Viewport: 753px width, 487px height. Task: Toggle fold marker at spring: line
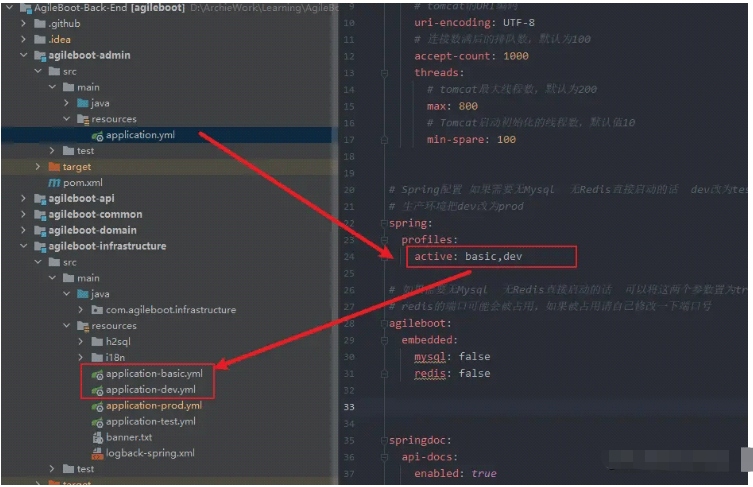click(384, 223)
